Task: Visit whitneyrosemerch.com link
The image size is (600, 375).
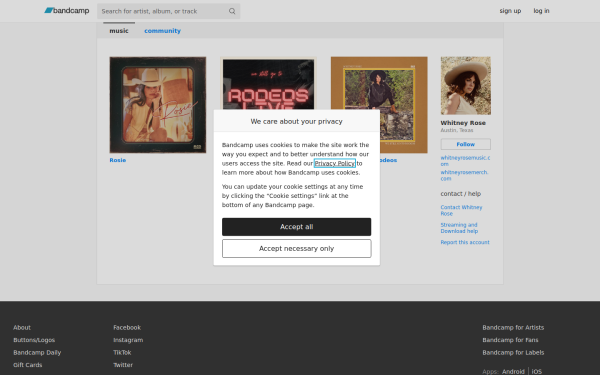Action: tap(464, 175)
